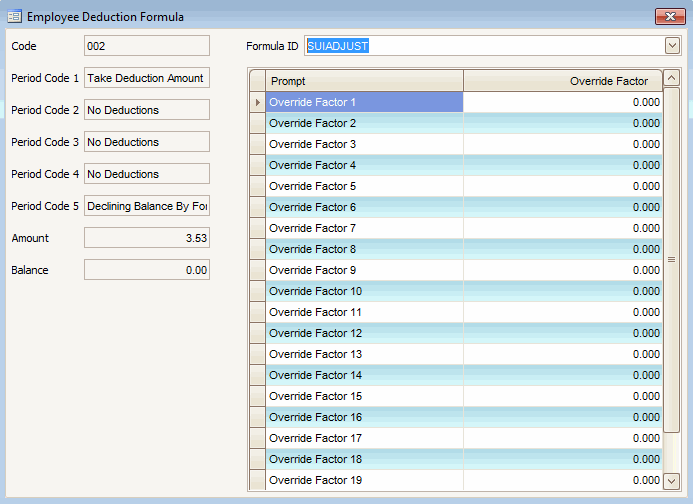Click Period Code 1 Take Deduction Amount field
Image resolution: width=693 pixels, height=504 pixels.
[x=147, y=78]
